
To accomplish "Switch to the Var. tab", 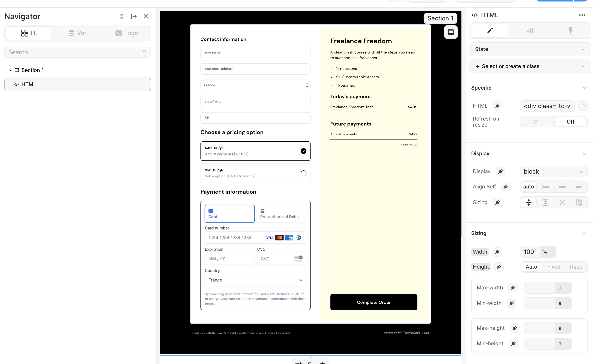I will [x=78, y=33].
